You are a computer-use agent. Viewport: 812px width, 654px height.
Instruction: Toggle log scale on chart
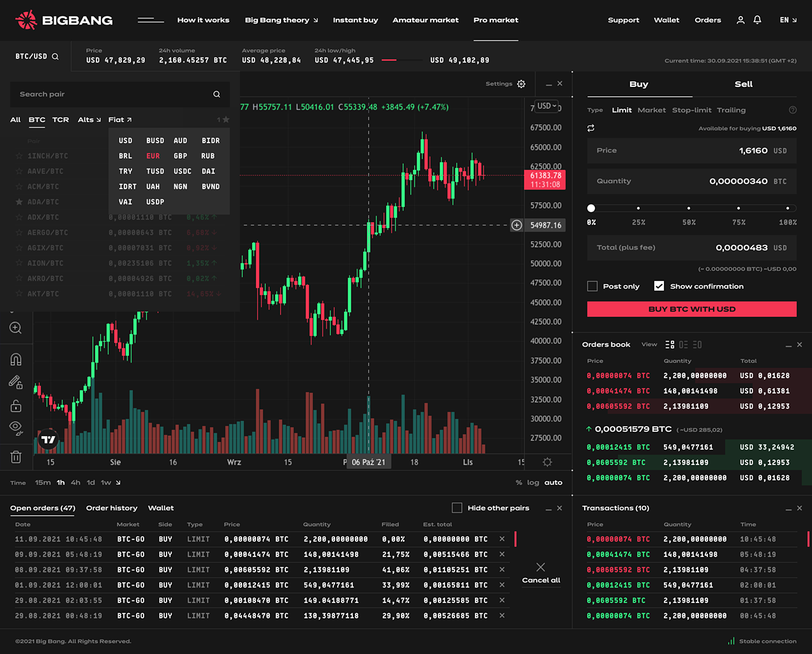533,483
